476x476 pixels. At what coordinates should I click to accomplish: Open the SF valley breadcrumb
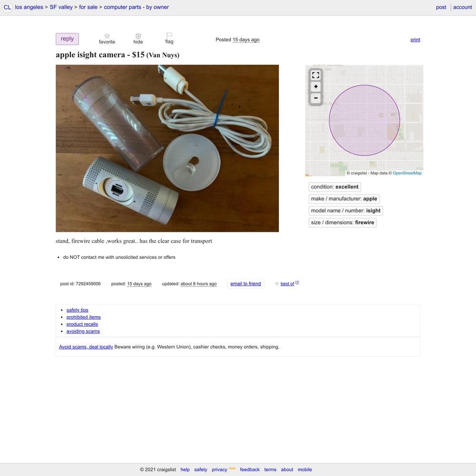click(x=61, y=7)
